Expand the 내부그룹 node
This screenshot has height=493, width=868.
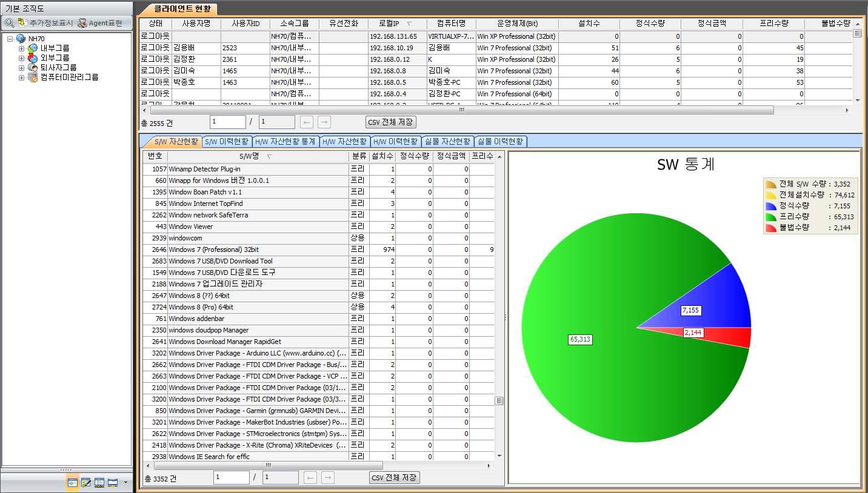[x=21, y=48]
